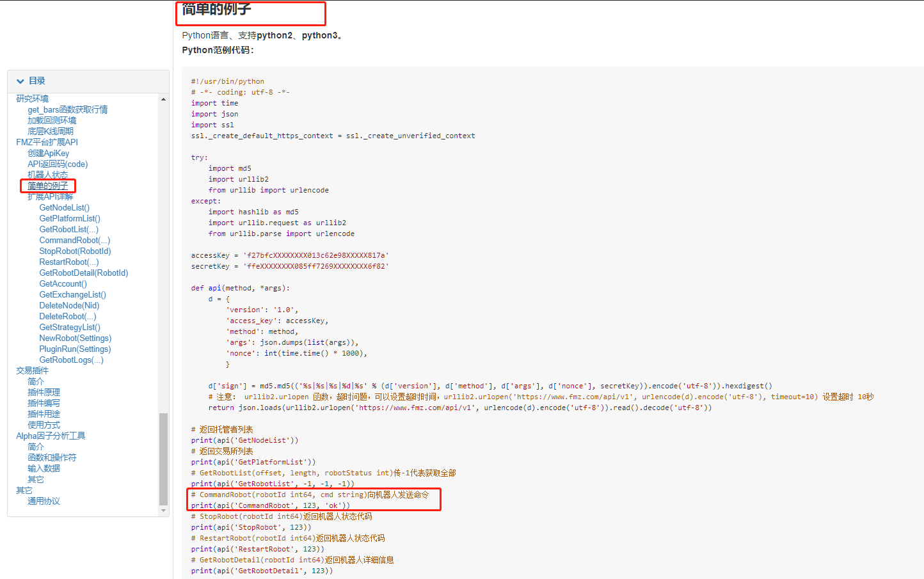Open 输入数据 entry
The height and width of the screenshot is (579, 924).
pos(44,468)
